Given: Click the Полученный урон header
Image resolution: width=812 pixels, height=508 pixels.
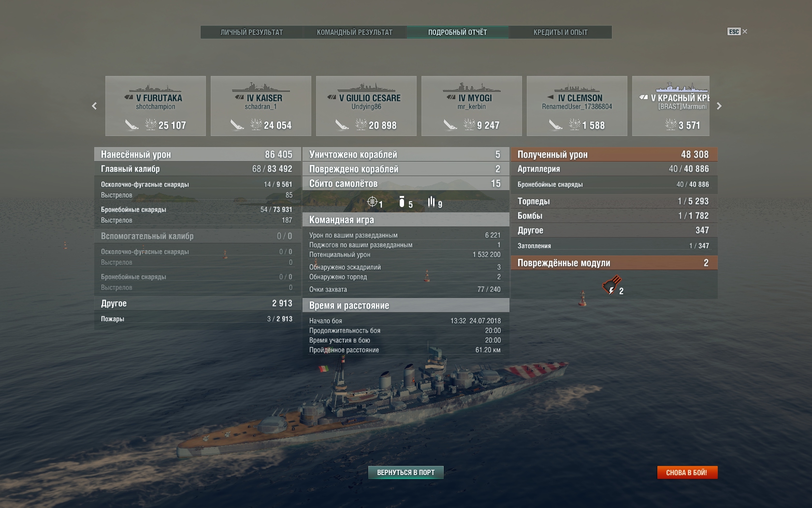Looking at the screenshot, I should 614,154.
